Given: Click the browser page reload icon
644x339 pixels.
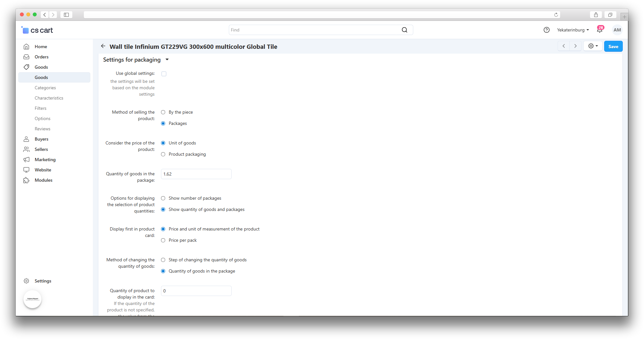Looking at the screenshot, I should pyautogui.click(x=556, y=15).
